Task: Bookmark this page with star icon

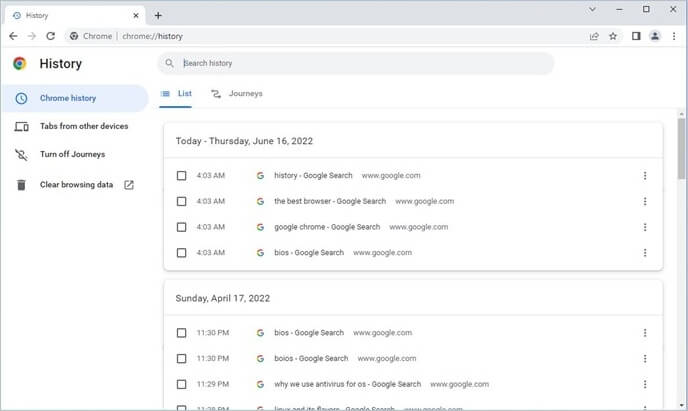Action: [613, 36]
